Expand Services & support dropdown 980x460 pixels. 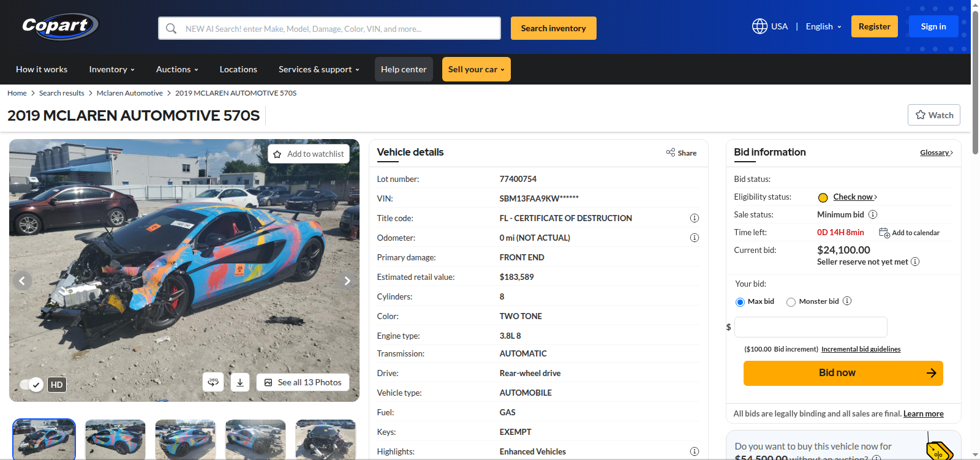pos(318,69)
